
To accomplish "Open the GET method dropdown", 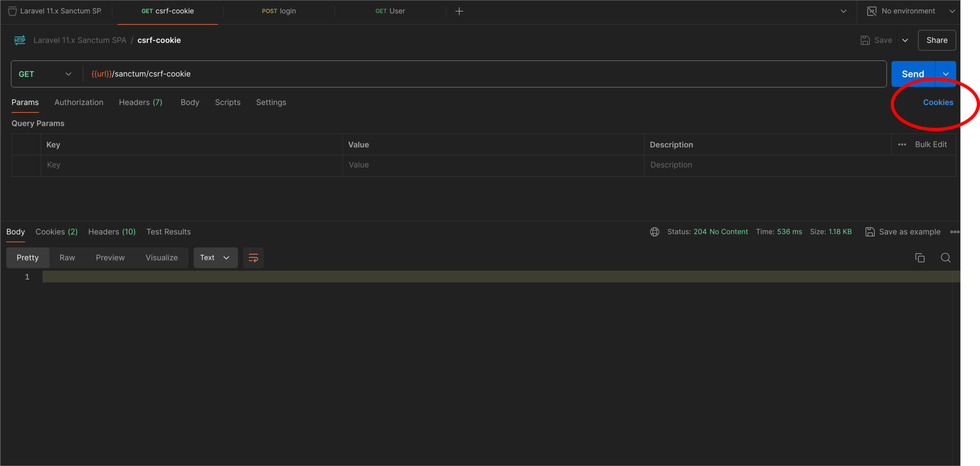I will (x=45, y=74).
